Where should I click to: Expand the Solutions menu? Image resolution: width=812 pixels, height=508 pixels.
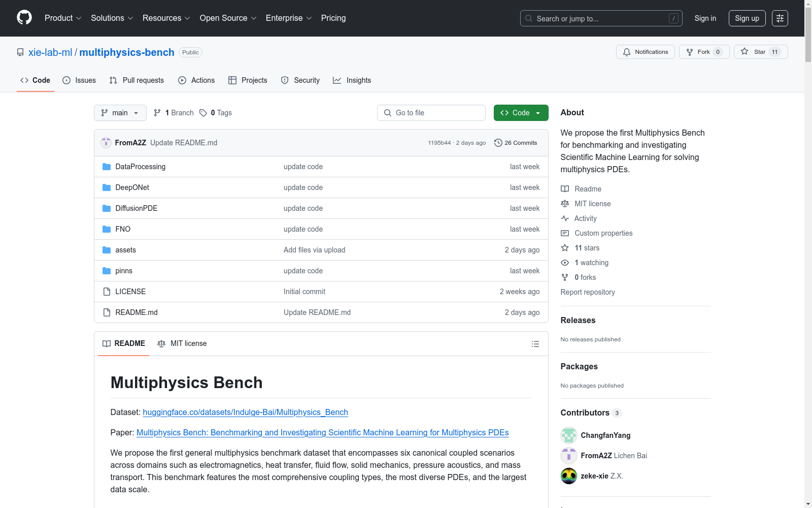point(112,18)
